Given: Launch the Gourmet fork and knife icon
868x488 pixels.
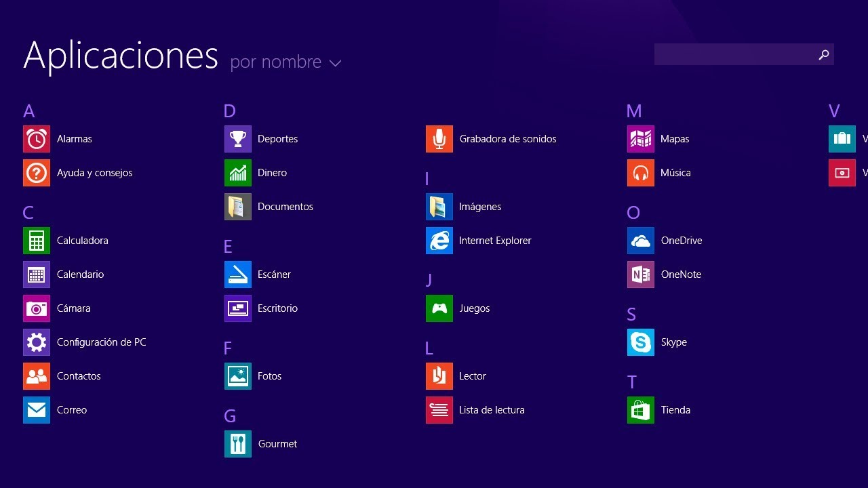Looking at the screenshot, I should click(x=238, y=444).
